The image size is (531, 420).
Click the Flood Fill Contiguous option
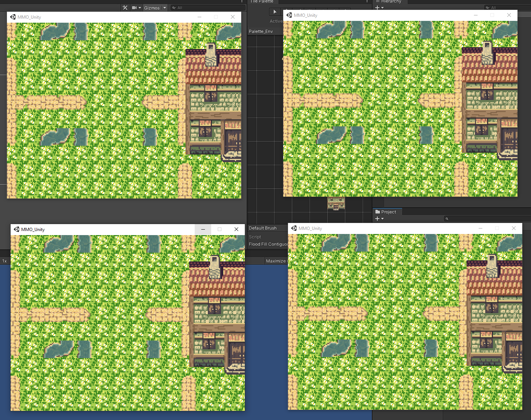click(269, 244)
